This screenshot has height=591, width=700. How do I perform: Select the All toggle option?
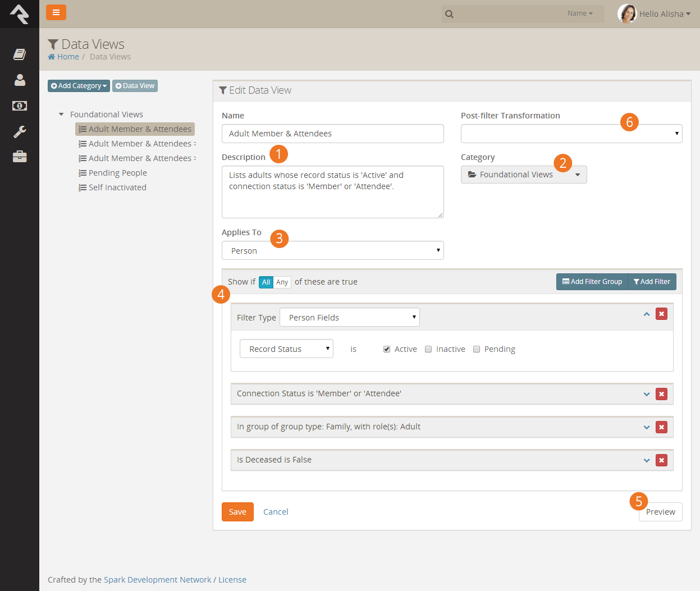coord(266,282)
